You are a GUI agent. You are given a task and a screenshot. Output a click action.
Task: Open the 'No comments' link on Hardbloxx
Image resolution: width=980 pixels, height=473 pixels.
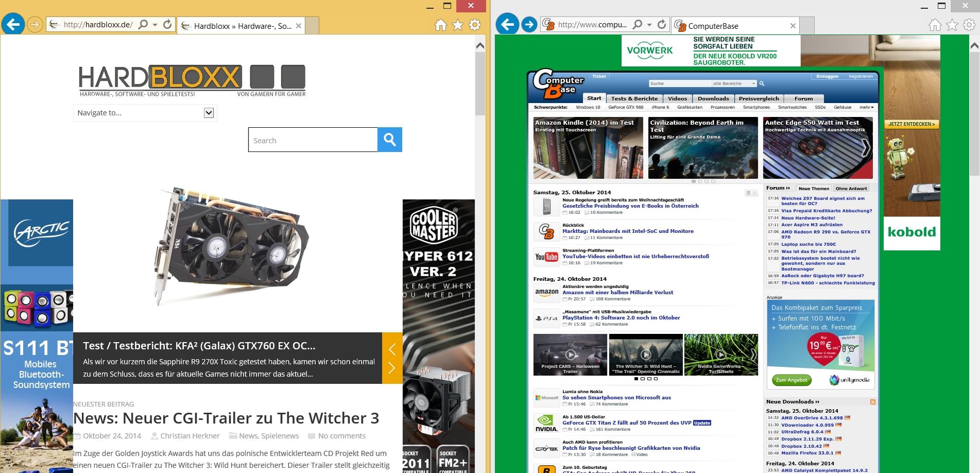click(342, 436)
